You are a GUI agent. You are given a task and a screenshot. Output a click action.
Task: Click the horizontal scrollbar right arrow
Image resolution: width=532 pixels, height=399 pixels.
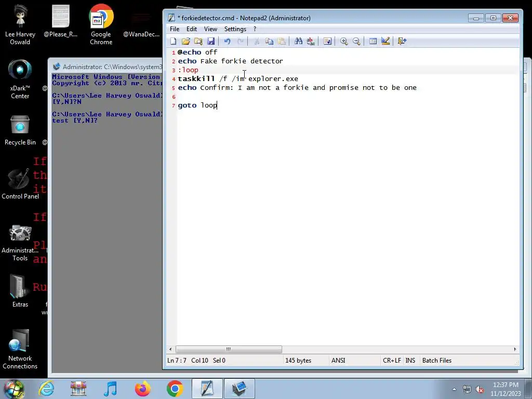point(515,349)
